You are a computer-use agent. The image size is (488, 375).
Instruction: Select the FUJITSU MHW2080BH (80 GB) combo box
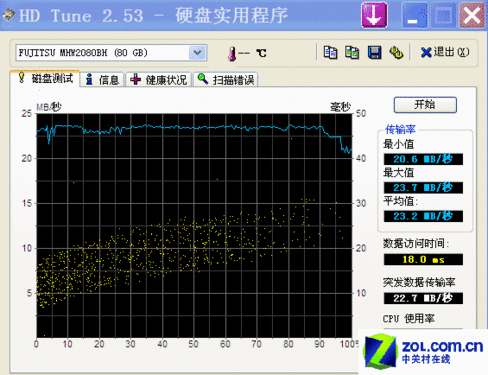click(111, 53)
